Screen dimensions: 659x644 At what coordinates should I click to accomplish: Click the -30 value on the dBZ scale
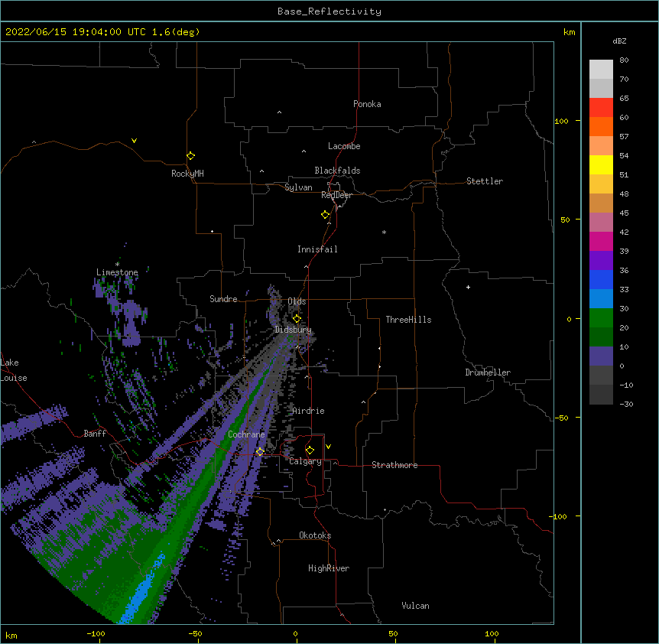[626, 404]
